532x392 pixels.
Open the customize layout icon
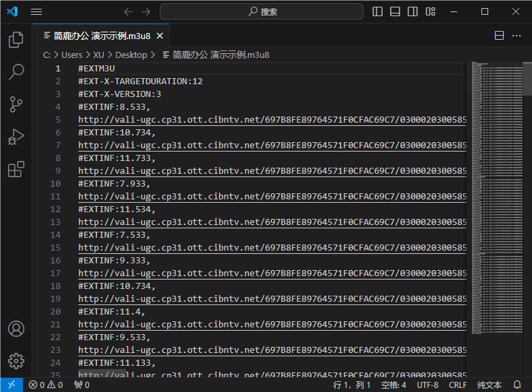[x=430, y=11]
